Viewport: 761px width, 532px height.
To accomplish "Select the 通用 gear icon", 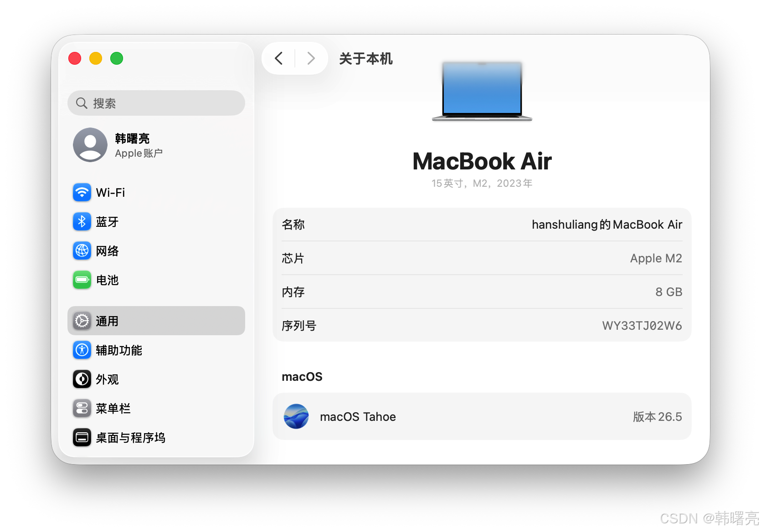I will tap(82, 321).
